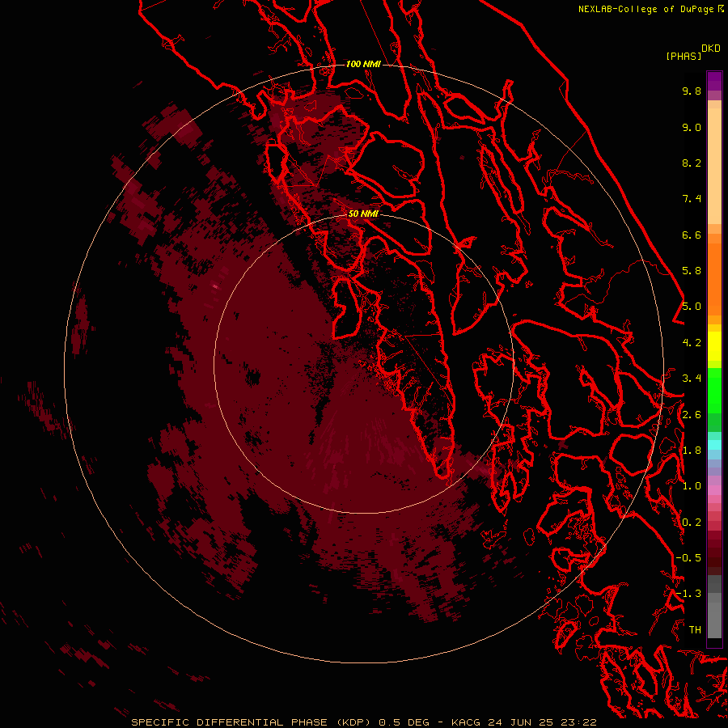Image resolution: width=728 pixels, height=728 pixels.
Task: Click the 1.8 scale value
Action: click(x=692, y=451)
